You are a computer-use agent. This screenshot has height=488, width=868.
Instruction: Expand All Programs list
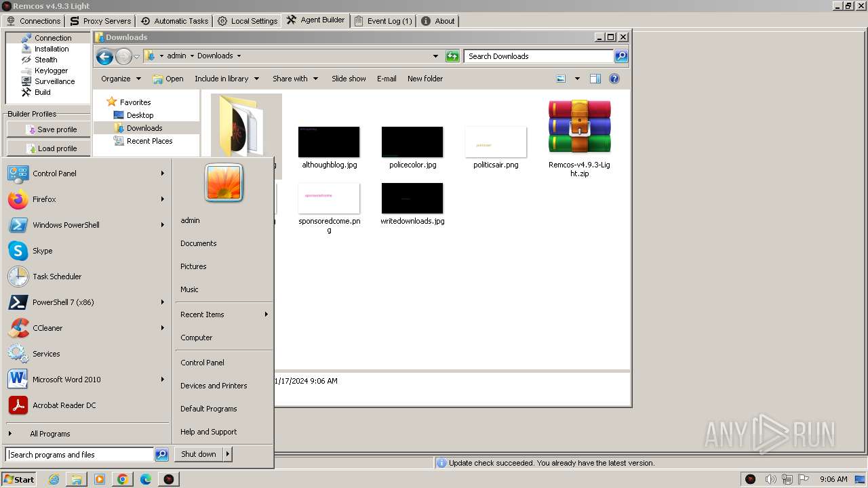pyautogui.click(x=86, y=434)
